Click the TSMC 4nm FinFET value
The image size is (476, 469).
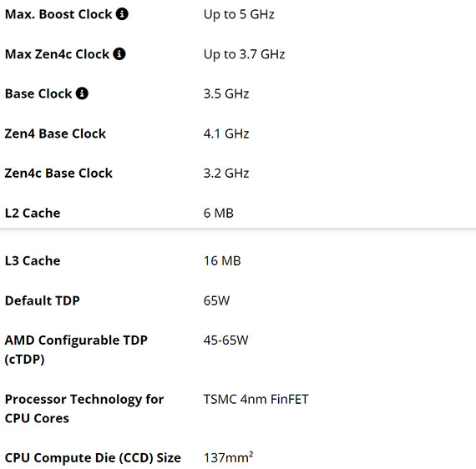256,399
